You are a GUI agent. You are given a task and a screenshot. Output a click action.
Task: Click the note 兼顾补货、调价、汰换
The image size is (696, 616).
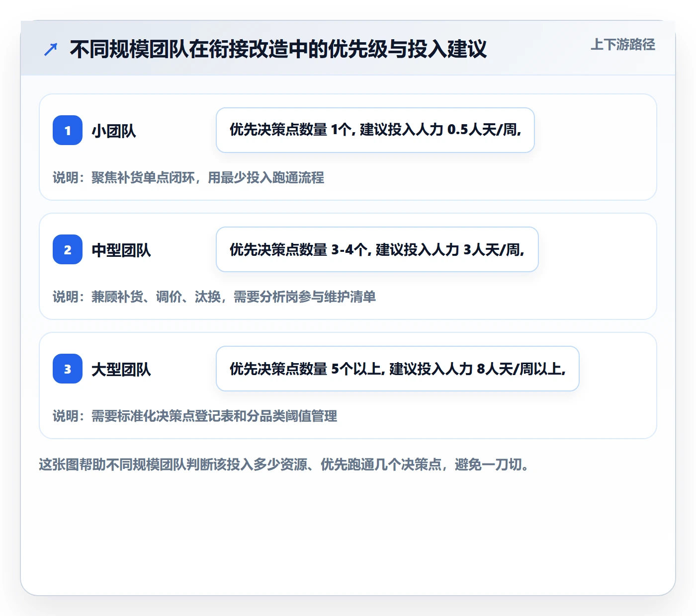(214, 297)
